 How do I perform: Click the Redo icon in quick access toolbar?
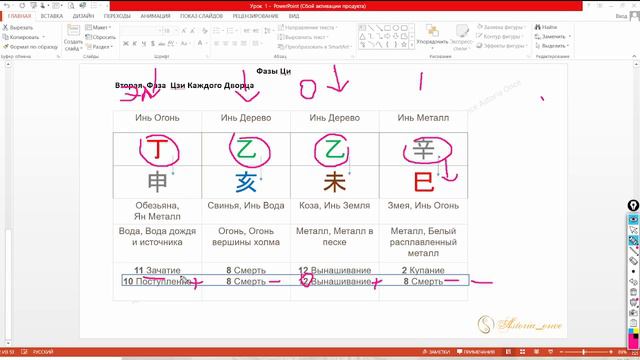[22, 6]
